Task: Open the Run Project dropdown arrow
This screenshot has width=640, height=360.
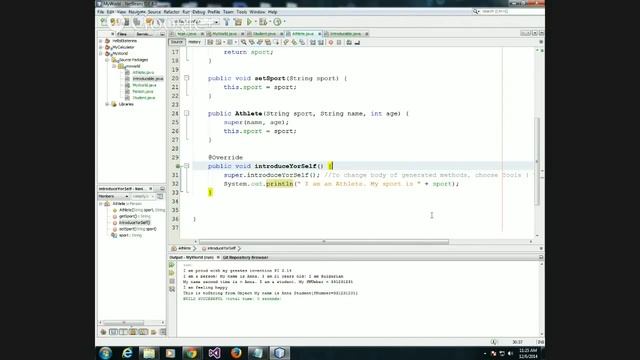Action: pos(256,22)
